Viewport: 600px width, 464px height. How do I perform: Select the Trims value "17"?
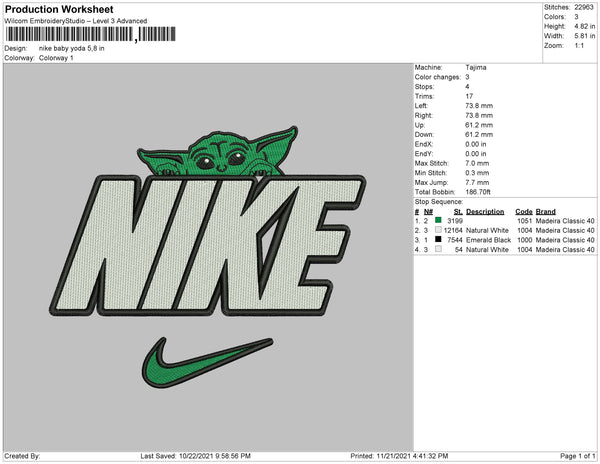point(469,96)
